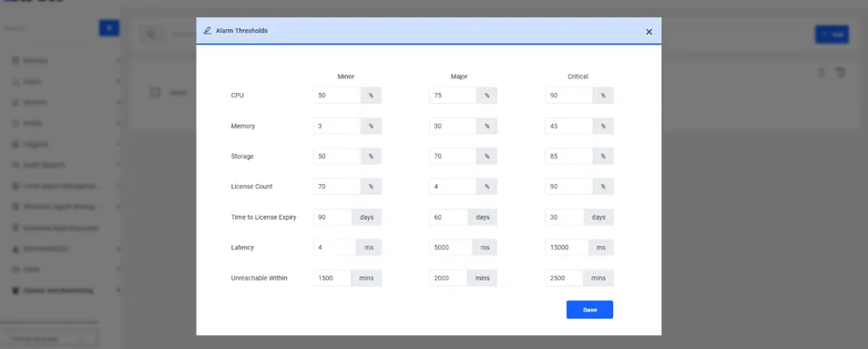Click the days unit beside Expiry Minor

[x=366, y=217]
